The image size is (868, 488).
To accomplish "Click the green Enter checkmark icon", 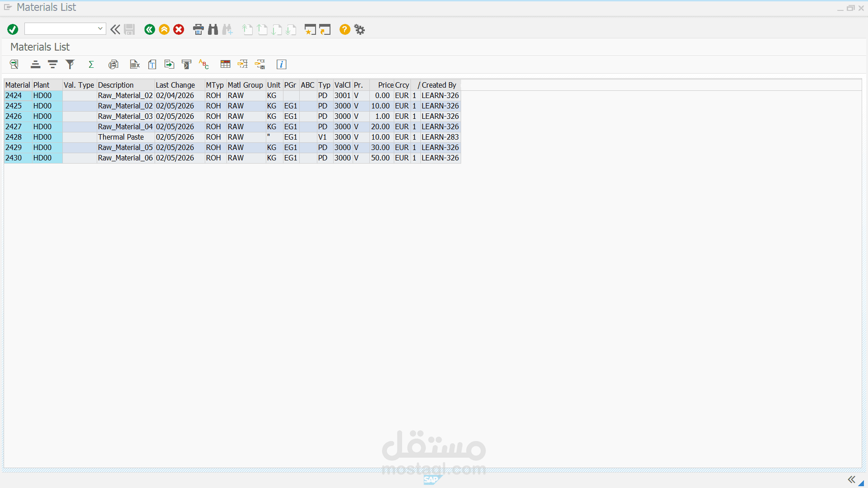I will [13, 29].
